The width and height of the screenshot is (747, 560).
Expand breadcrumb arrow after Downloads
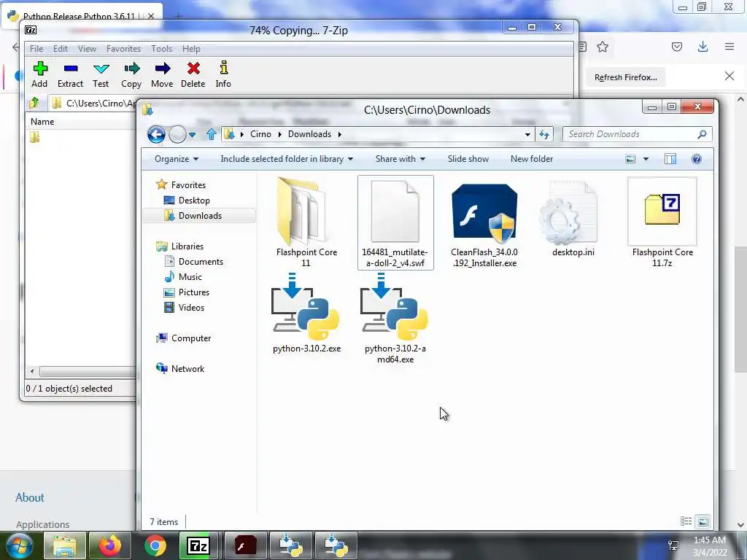point(340,134)
